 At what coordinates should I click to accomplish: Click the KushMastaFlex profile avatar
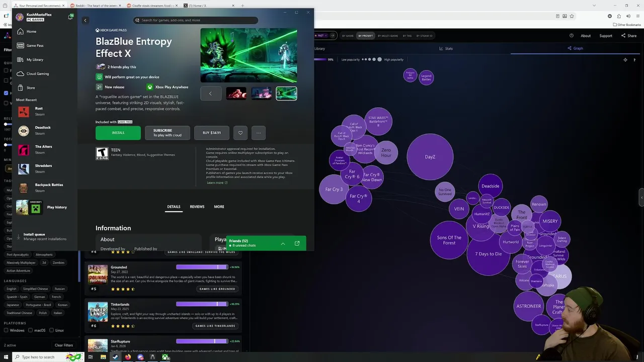pyautogui.click(x=20, y=17)
